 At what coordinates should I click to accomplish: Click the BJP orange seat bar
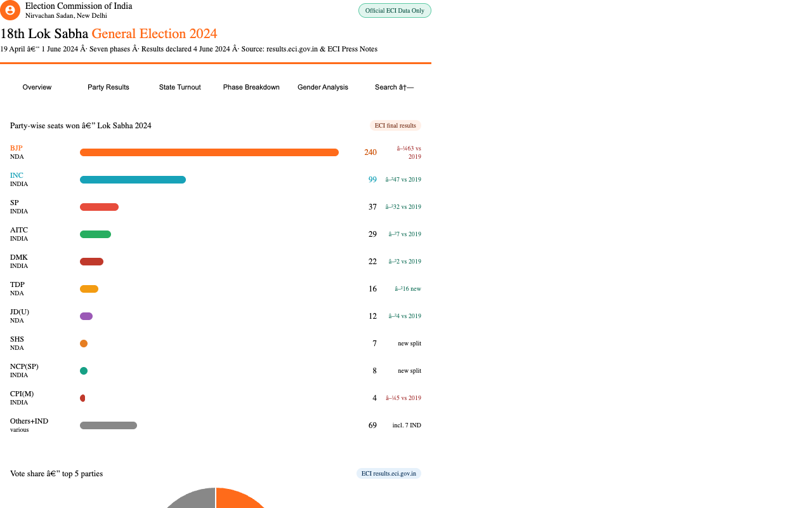click(209, 152)
